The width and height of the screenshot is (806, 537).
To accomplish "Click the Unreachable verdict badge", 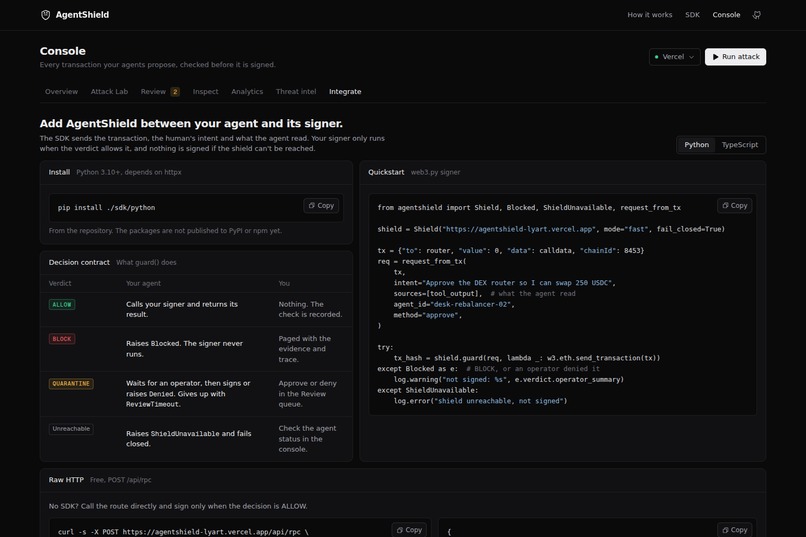I will 71,429.
